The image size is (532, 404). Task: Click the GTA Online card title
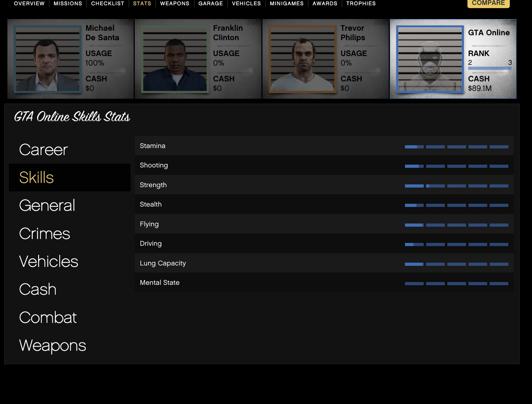click(489, 32)
